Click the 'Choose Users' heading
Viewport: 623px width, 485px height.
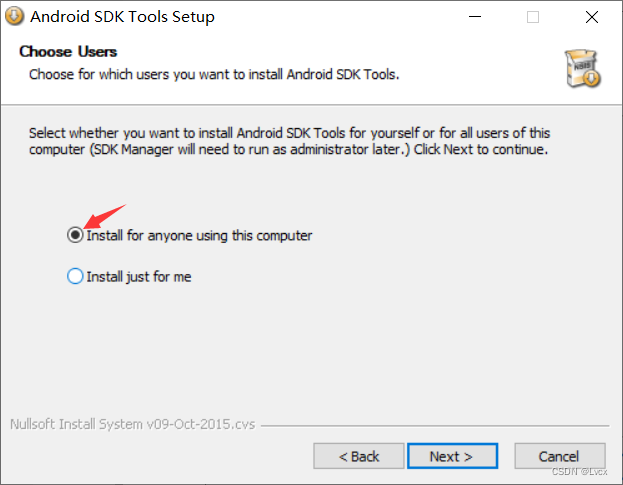[68, 51]
